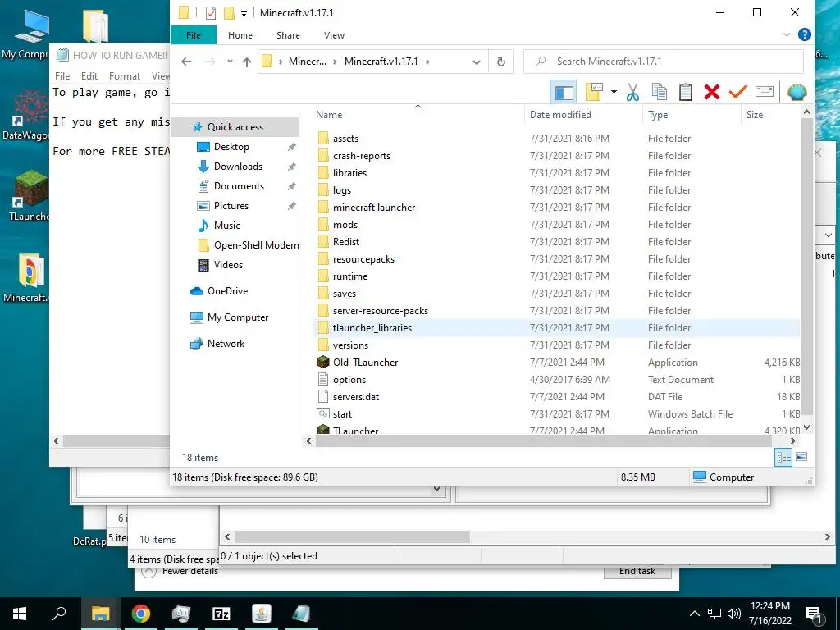
Task: Click the Rename toolbar icon
Action: pyautogui.click(x=765, y=92)
